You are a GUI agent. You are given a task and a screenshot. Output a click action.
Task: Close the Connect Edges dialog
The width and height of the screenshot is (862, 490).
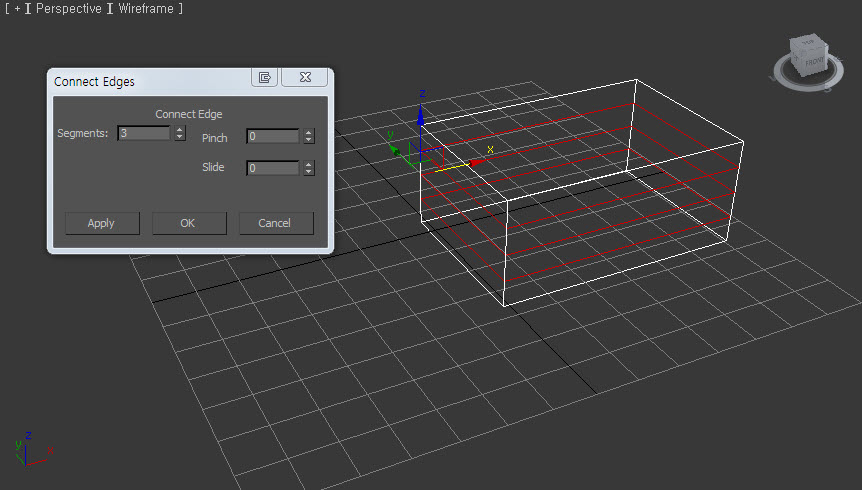pyautogui.click(x=305, y=78)
